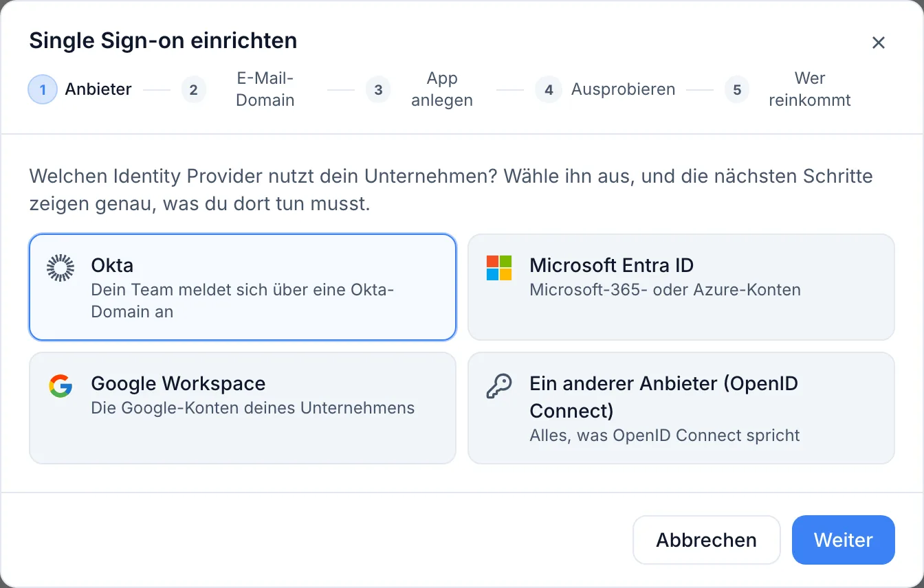Screen dimensions: 924x588
Task: Click text 'Alles, was OpenID Connect spricht'
Action: pyautogui.click(x=665, y=436)
